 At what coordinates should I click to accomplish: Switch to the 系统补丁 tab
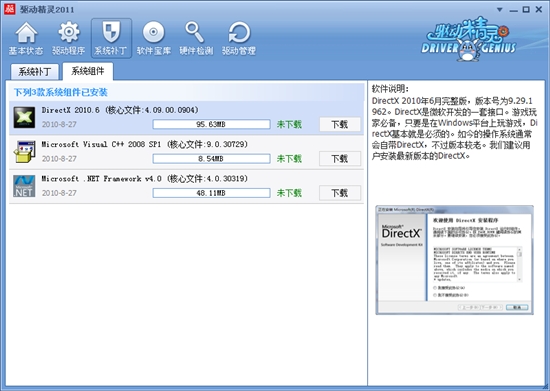35,72
